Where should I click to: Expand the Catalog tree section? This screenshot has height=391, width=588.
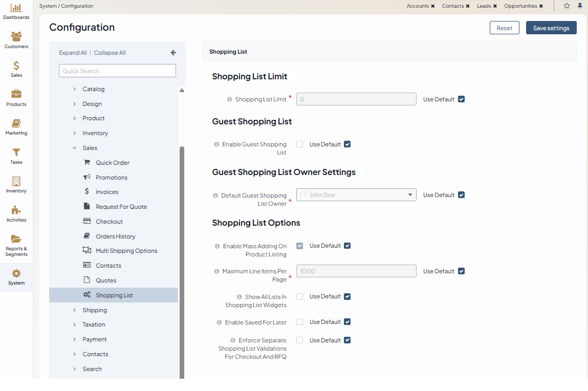(x=74, y=89)
